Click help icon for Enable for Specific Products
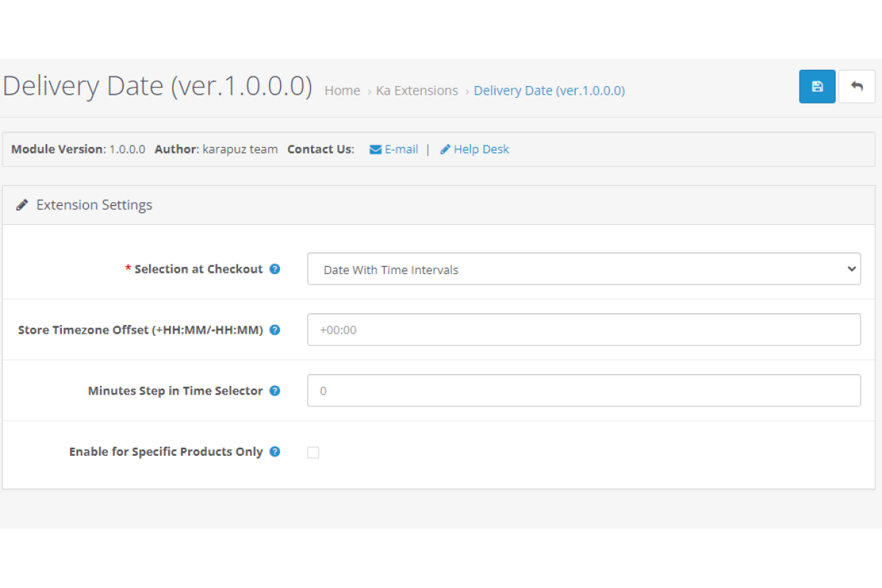Image resolution: width=882 pixels, height=588 pixels. tap(275, 452)
